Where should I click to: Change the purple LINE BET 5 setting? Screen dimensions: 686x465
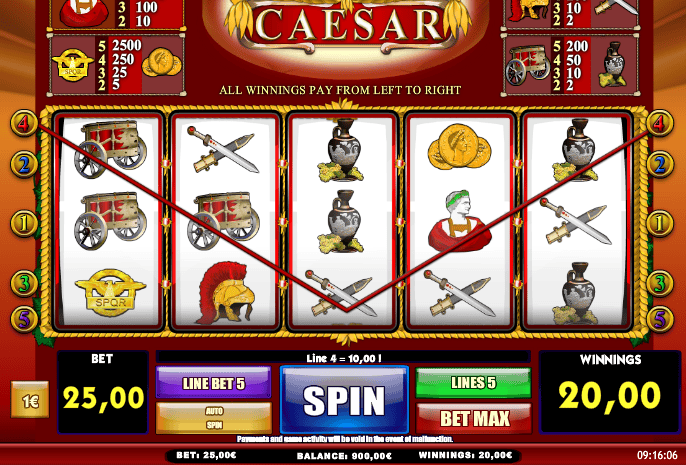[214, 383]
